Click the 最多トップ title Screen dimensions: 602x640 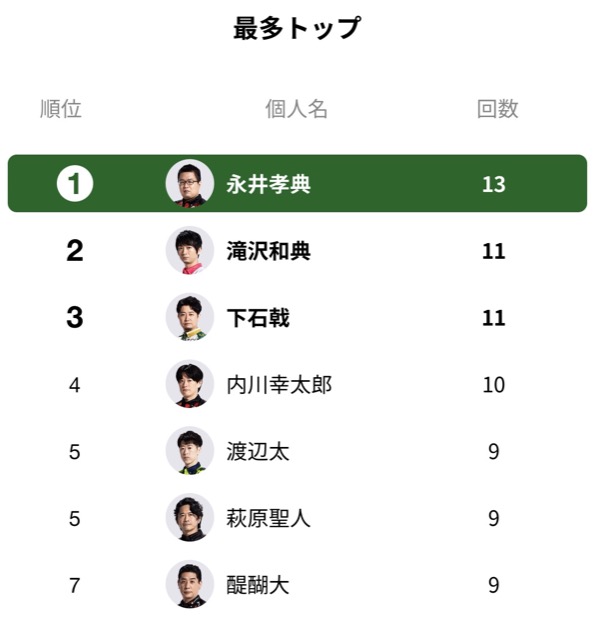click(x=296, y=29)
